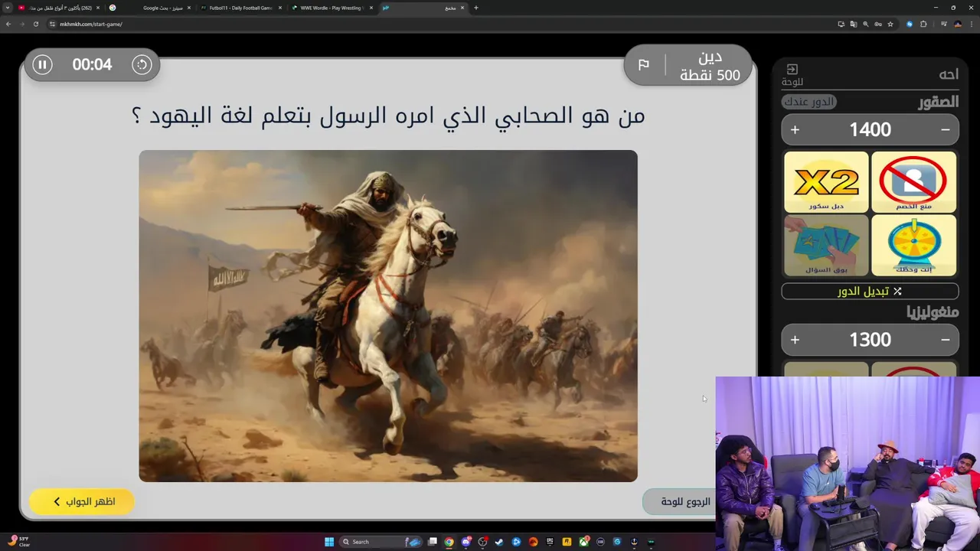Click the horseman question image

point(388,315)
